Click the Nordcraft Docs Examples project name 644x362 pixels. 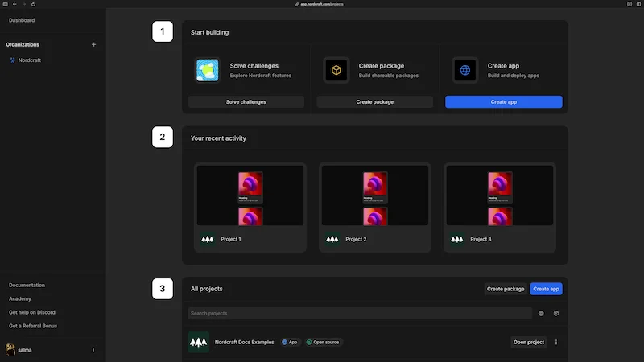(x=245, y=343)
